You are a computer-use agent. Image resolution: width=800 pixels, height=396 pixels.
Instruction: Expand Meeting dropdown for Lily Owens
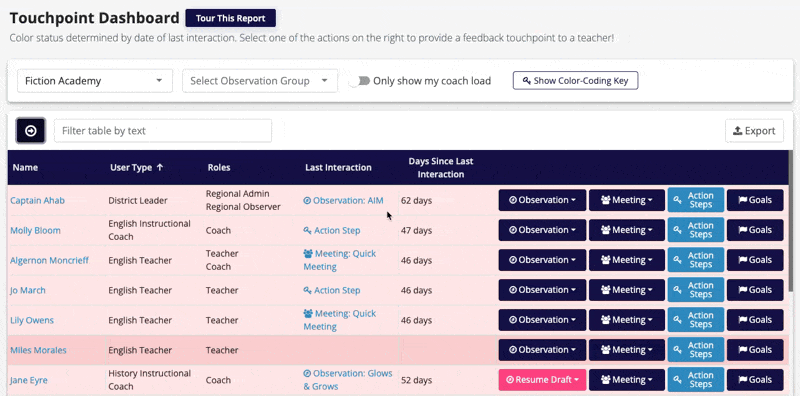click(x=627, y=320)
